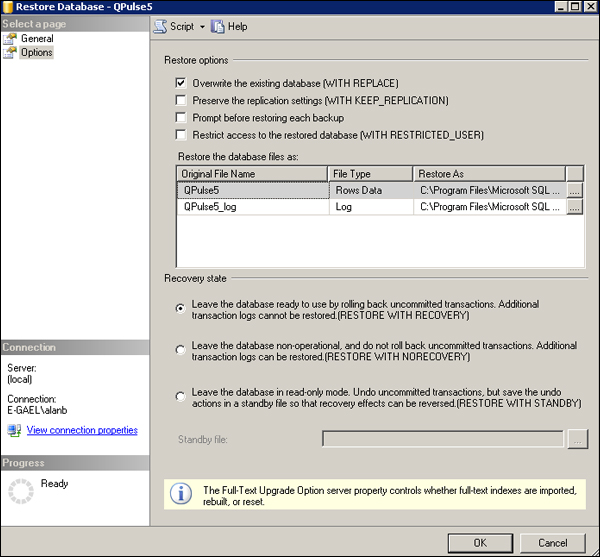The height and width of the screenshot is (557, 600).
Task: Click browse button for QPulse5_log file
Action: 574,207
